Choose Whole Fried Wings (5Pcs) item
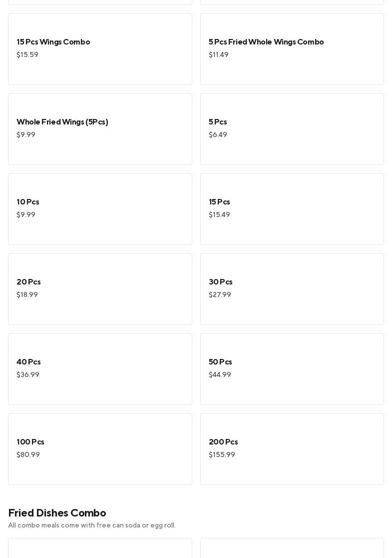The height and width of the screenshot is (558, 392). coord(100,129)
